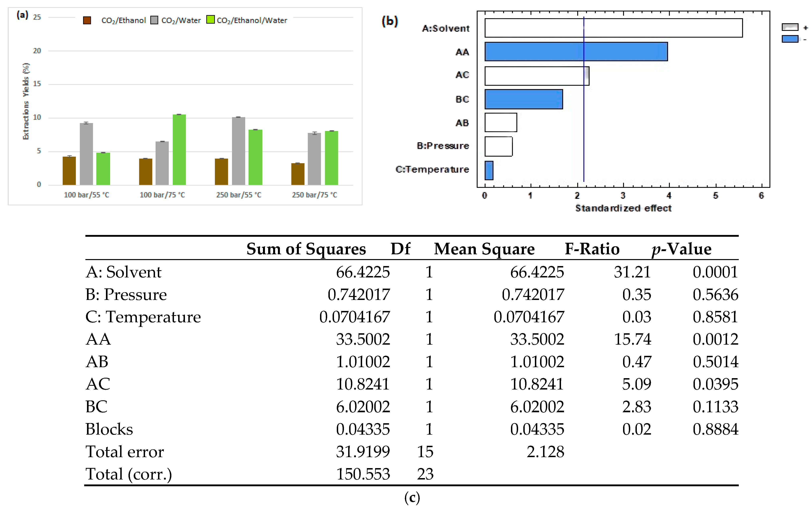Click the Total error row label
Viewport: 812px width, 507px height.
[x=124, y=452]
